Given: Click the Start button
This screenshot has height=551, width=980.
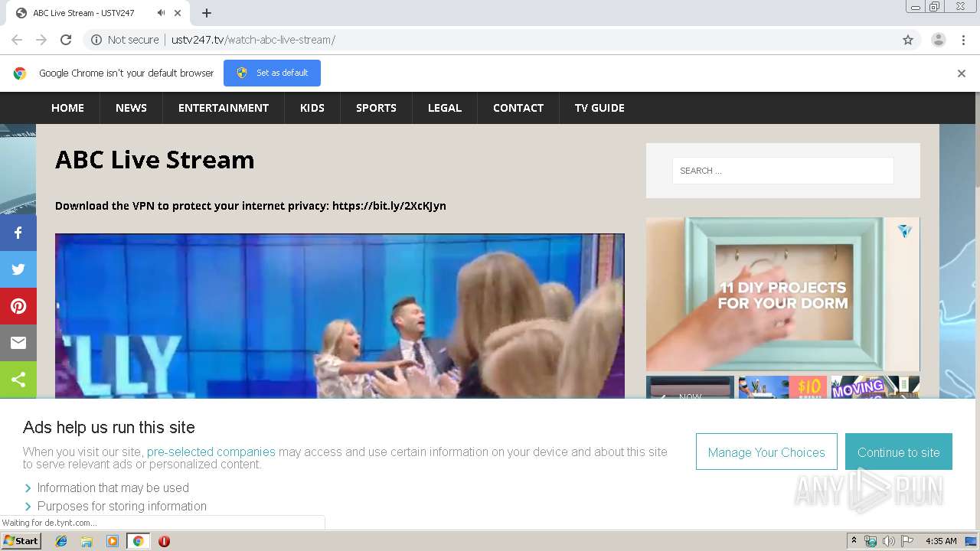Looking at the screenshot, I should pyautogui.click(x=21, y=541).
